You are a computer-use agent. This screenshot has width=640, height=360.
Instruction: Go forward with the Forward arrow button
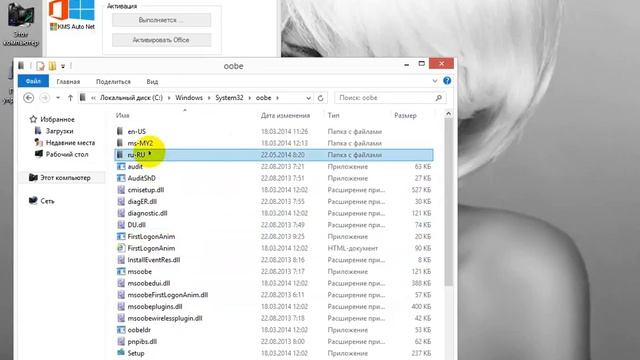point(44,98)
